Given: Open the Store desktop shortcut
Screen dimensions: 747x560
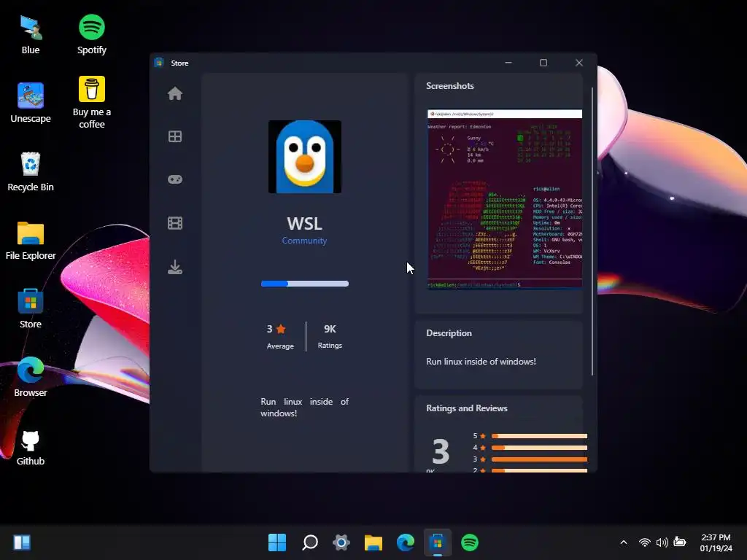Looking at the screenshot, I should tap(31, 308).
